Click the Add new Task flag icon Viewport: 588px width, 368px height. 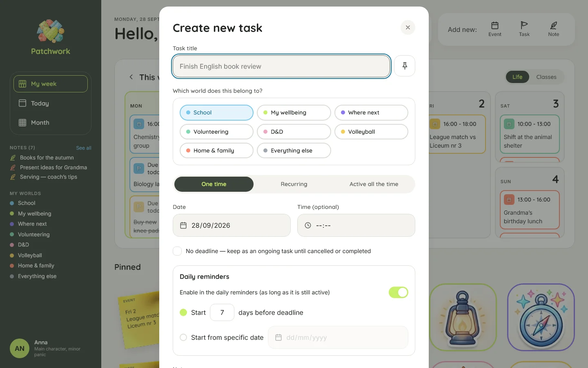coord(524,25)
